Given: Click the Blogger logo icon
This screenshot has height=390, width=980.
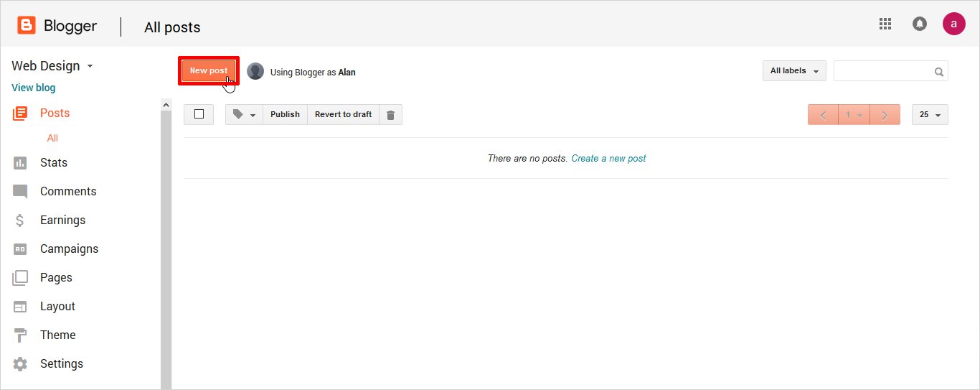Looking at the screenshot, I should pyautogui.click(x=27, y=26).
